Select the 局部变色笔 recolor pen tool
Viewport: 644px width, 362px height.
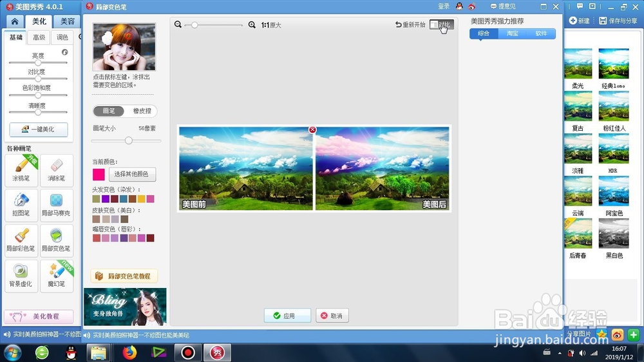click(56, 240)
